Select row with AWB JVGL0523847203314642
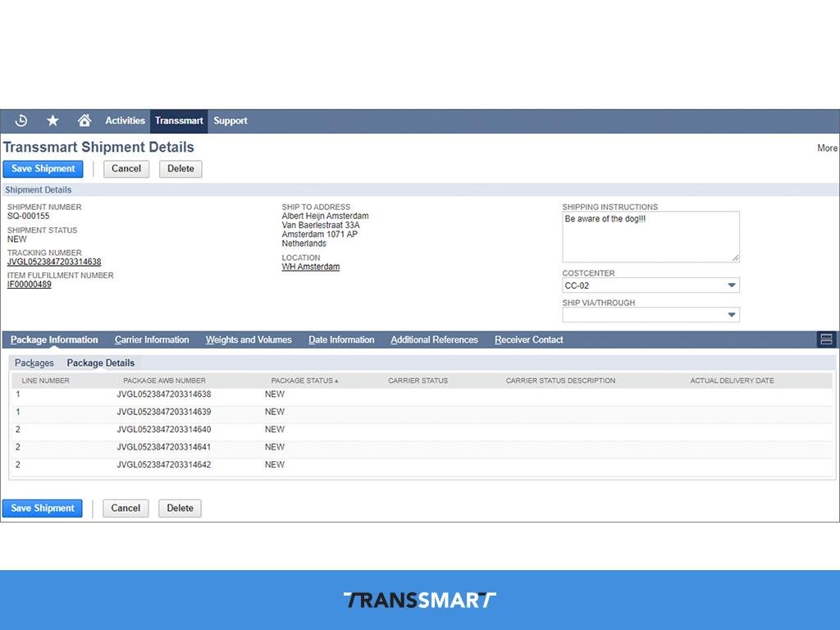Image resolution: width=840 pixels, height=630 pixels. [x=422, y=465]
